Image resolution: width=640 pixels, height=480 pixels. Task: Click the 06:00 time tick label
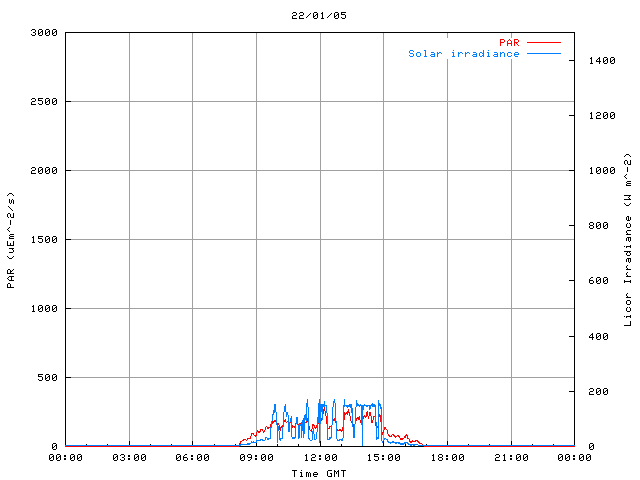coord(193,458)
